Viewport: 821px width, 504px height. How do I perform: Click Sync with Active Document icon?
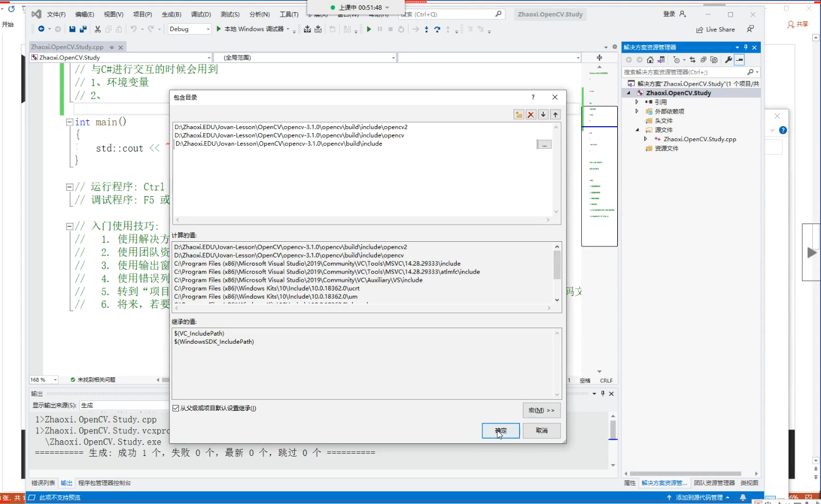click(692, 60)
